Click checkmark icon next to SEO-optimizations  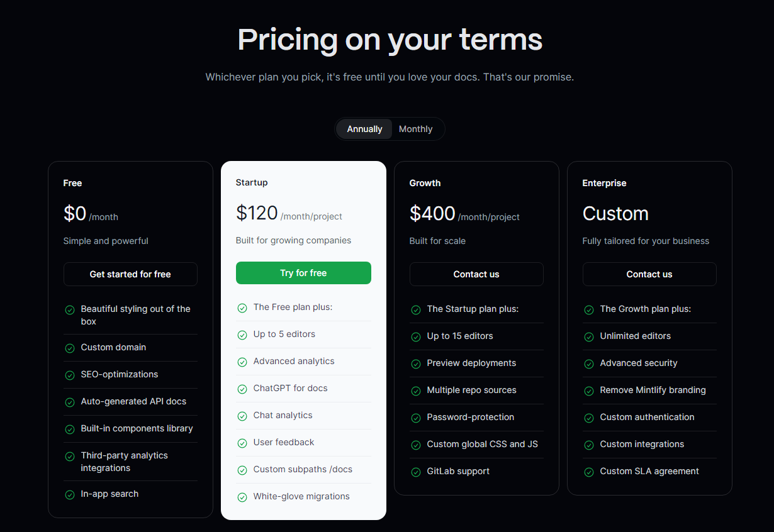point(70,375)
